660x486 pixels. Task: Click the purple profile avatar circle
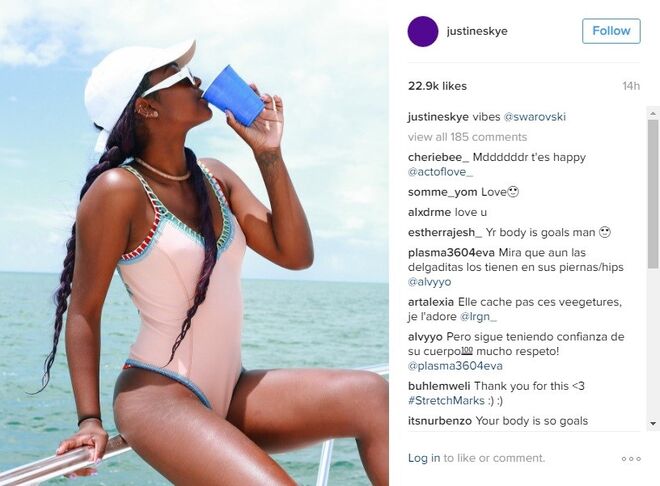point(423,32)
